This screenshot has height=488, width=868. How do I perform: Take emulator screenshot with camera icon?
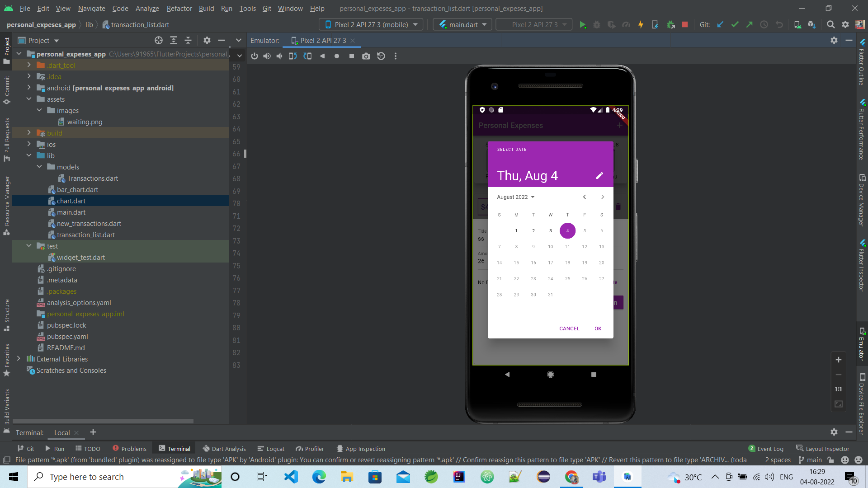[366, 56]
